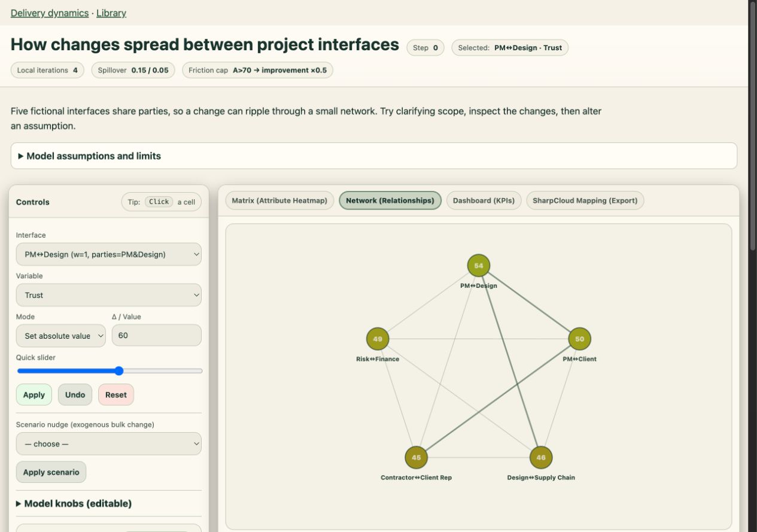
Task: Select the Risk⇔Finance node showing 49
Action: (378, 339)
